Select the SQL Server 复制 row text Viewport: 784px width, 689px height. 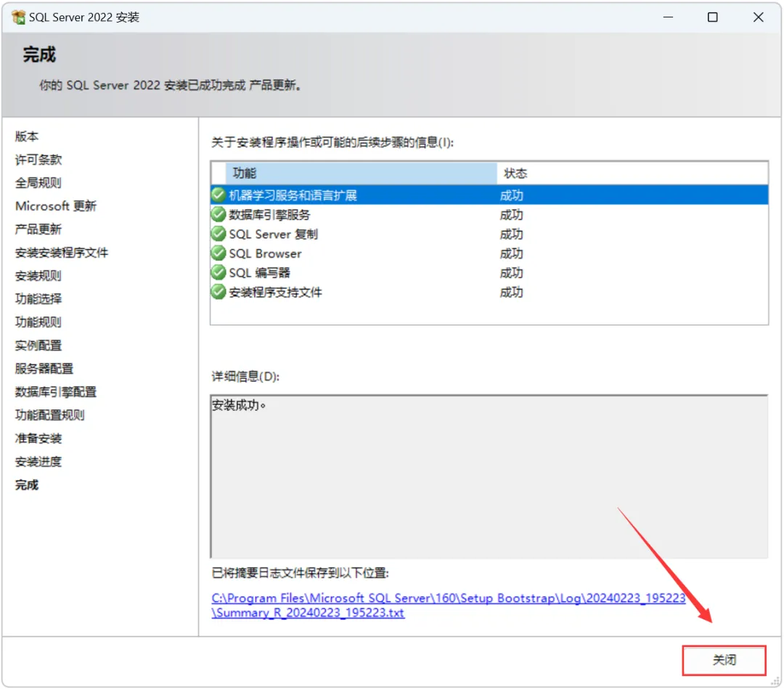point(274,235)
